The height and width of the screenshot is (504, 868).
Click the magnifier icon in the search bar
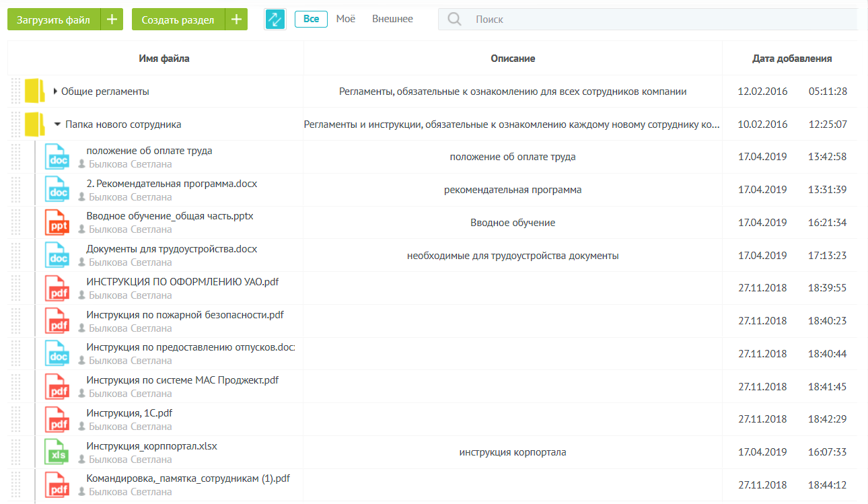tap(454, 19)
